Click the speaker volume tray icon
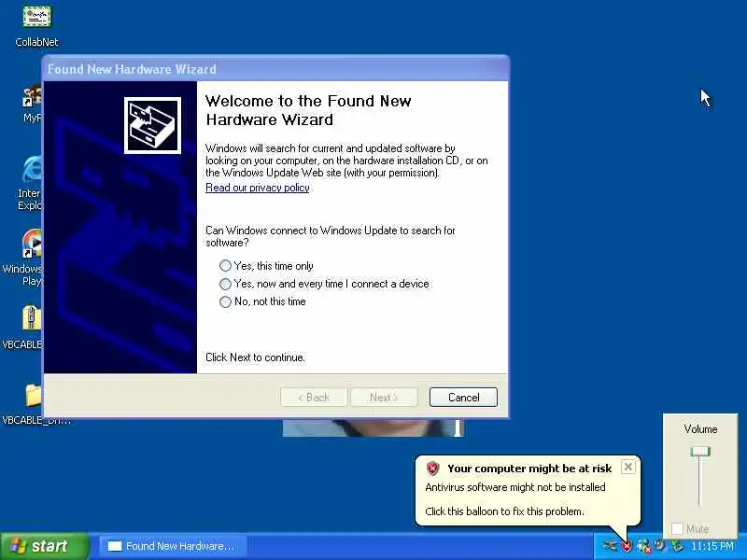 [x=660, y=545]
